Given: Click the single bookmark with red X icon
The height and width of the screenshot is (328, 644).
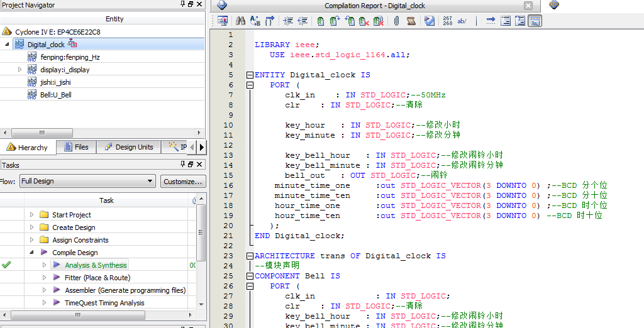Looking at the screenshot, I should [x=364, y=21].
